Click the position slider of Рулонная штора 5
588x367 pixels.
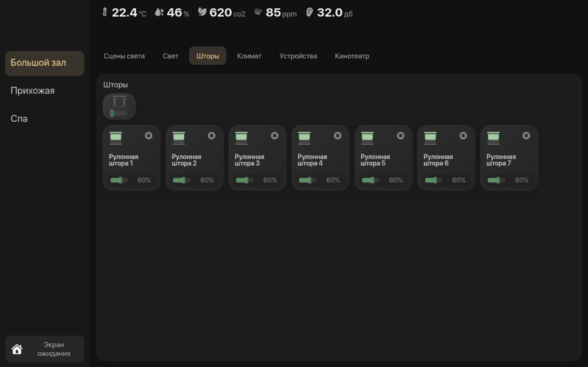click(371, 180)
